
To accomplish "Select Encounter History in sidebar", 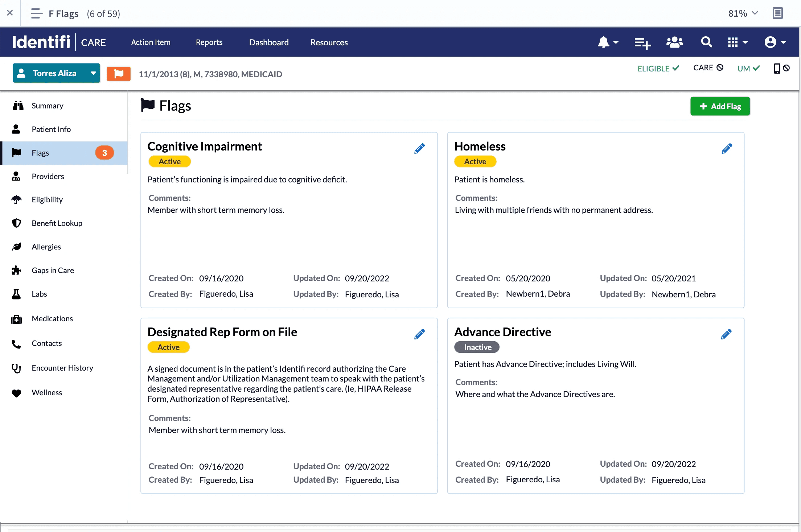I will coord(62,368).
